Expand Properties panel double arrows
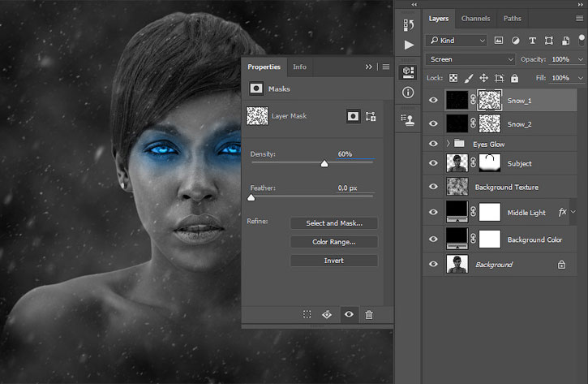Image resolution: width=588 pixels, height=384 pixels. pos(369,67)
